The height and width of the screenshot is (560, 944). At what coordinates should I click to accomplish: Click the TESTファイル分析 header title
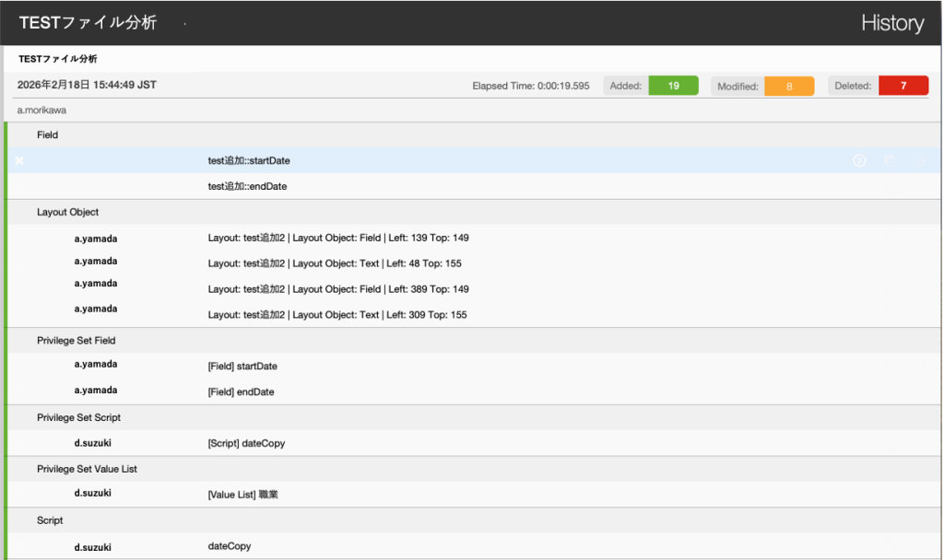(x=88, y=23)
